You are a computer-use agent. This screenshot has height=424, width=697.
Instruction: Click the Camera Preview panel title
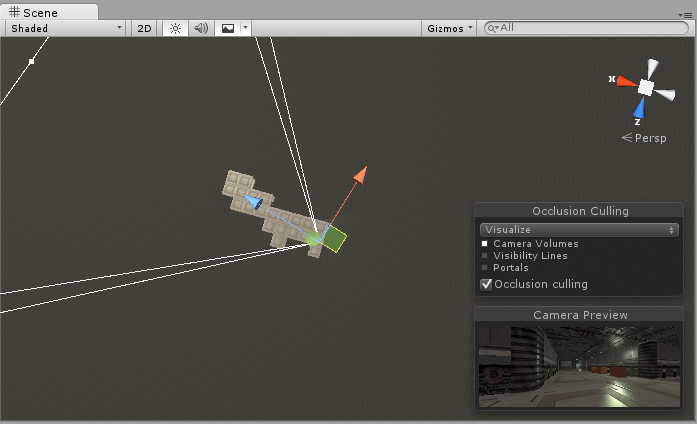click(581, 315)
